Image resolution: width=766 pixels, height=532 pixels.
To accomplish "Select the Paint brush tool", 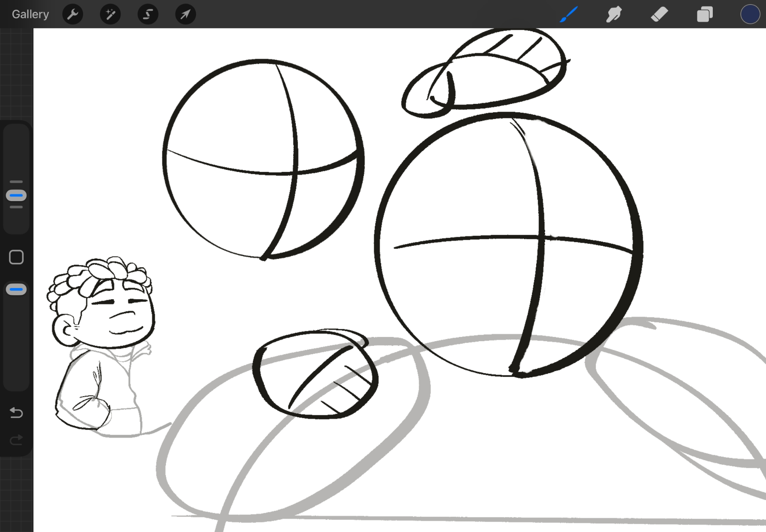I will coord(569,15).
